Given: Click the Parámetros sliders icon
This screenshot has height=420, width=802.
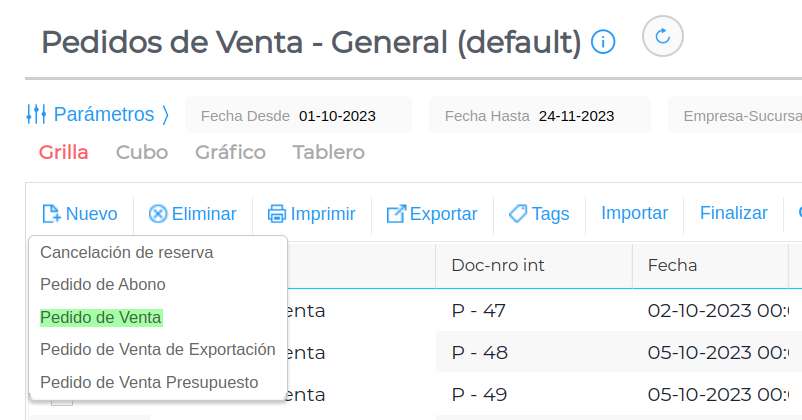Looking at the screenshot, I should (36, 114).
